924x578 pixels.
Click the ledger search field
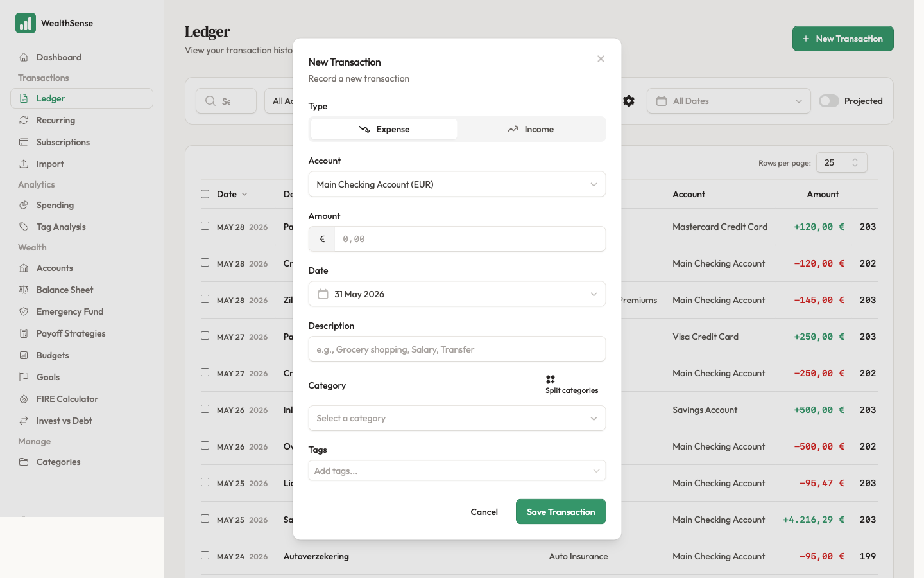point(226,101)
